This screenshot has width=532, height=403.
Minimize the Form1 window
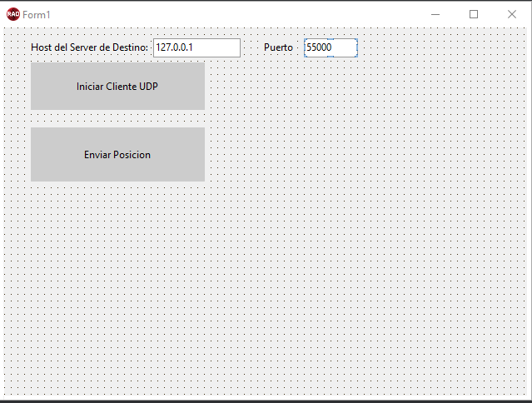coord(435,14)
